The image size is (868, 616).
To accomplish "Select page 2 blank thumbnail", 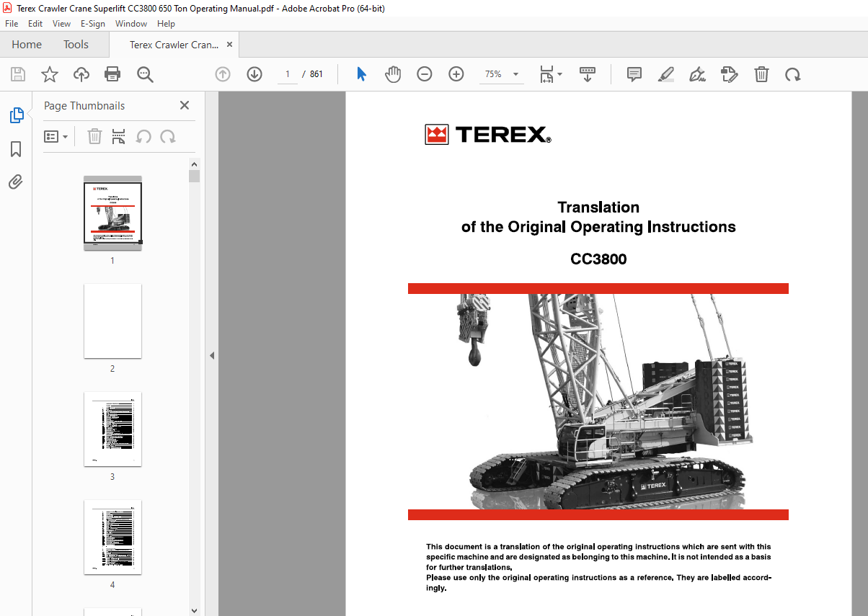I will click(x=112, y=321).
